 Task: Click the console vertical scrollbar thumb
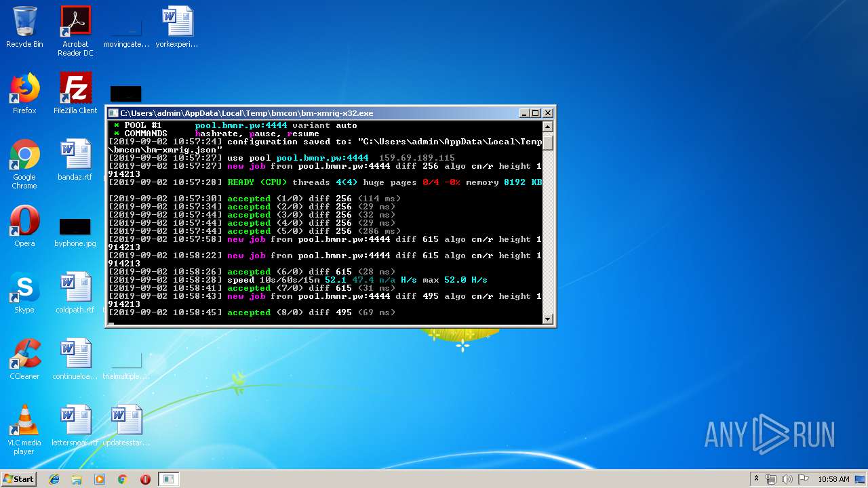pos(548,142)
